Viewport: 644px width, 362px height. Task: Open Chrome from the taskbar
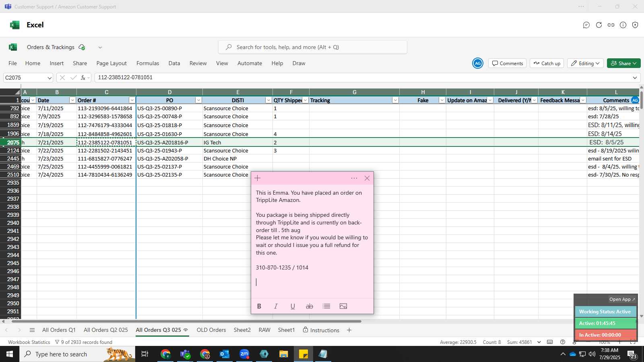[165, 354]
